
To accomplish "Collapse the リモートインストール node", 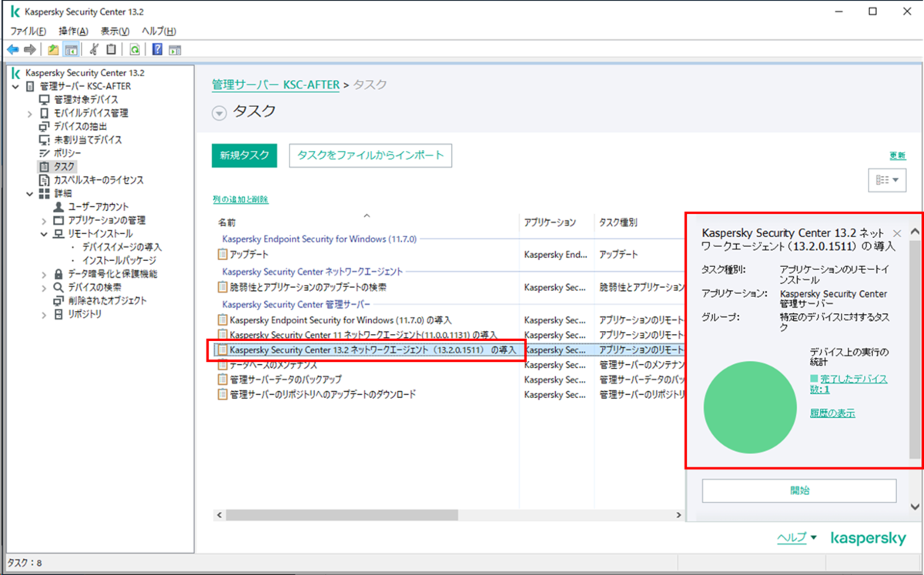I will (45, 233).
